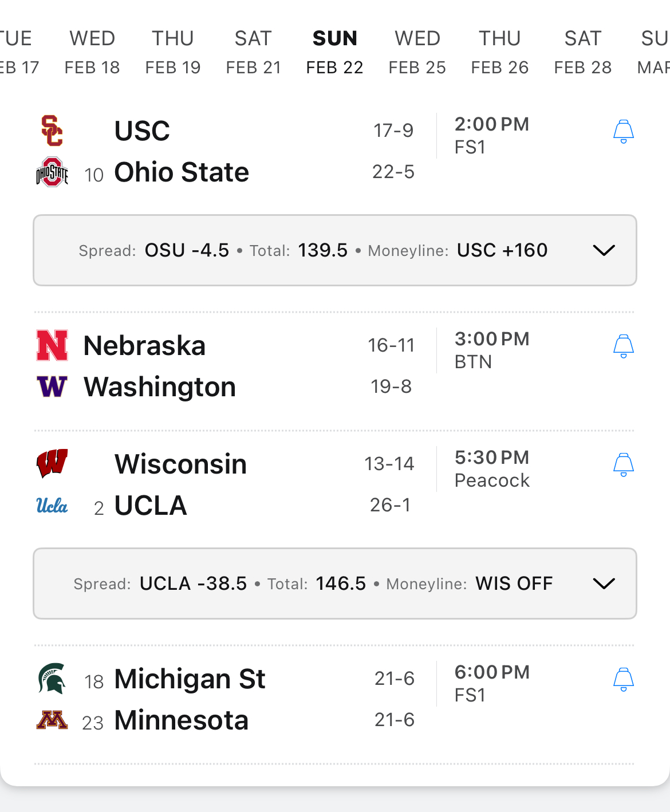Turn on alert for Michigan St–Minnesota game

click(623, 680)
